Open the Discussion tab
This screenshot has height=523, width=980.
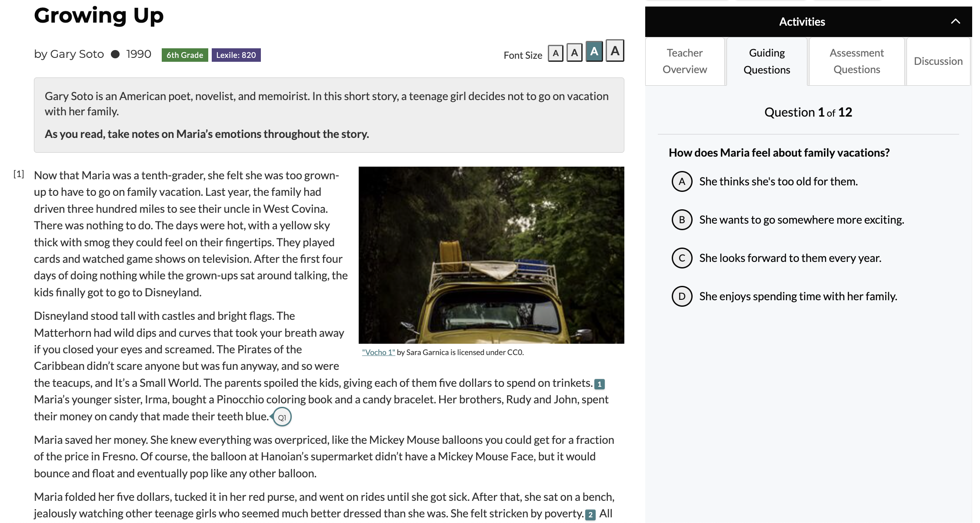(938, 61)
